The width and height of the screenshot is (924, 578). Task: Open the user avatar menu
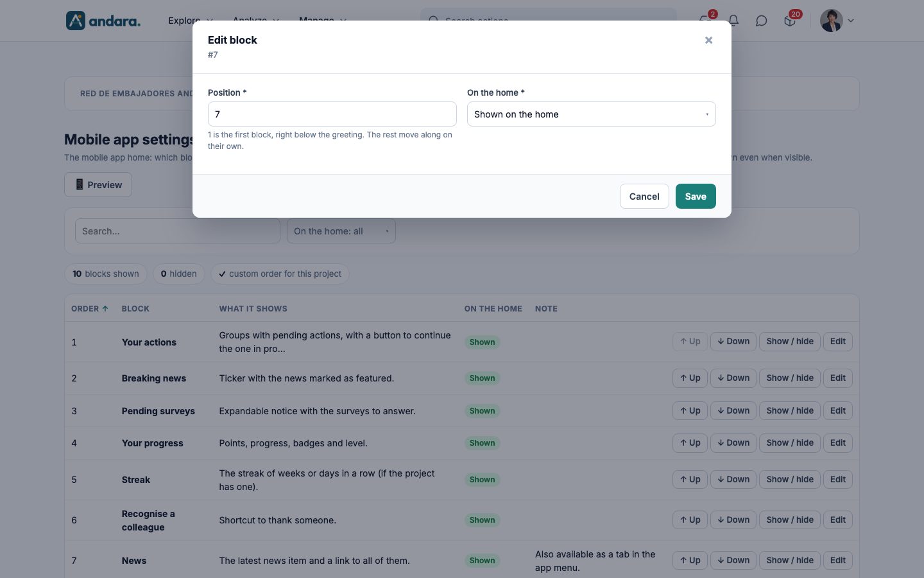point(837,21)
